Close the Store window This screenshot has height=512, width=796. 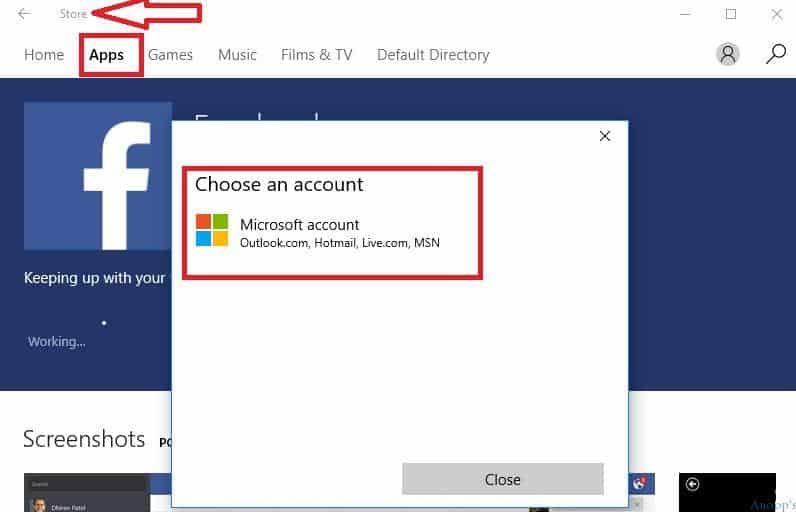pos(777,14)
